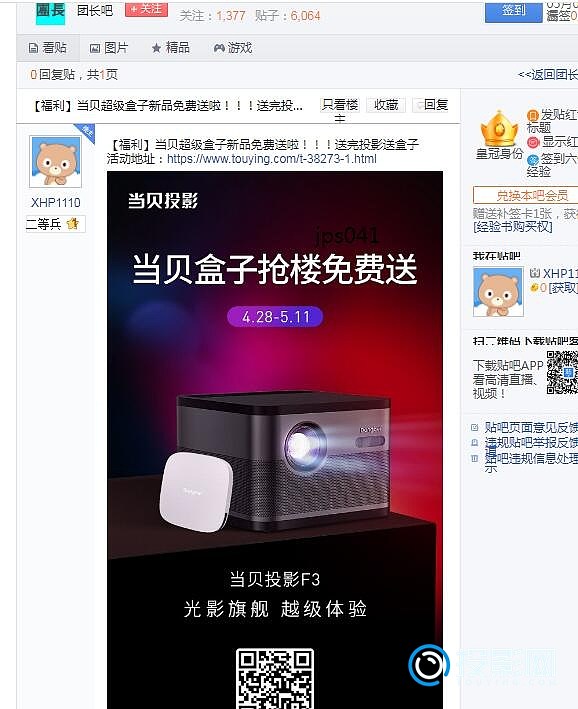Click the 签到六倍经验 blue icon
Viewport: 578px width, 709px height.
point(533,159)
